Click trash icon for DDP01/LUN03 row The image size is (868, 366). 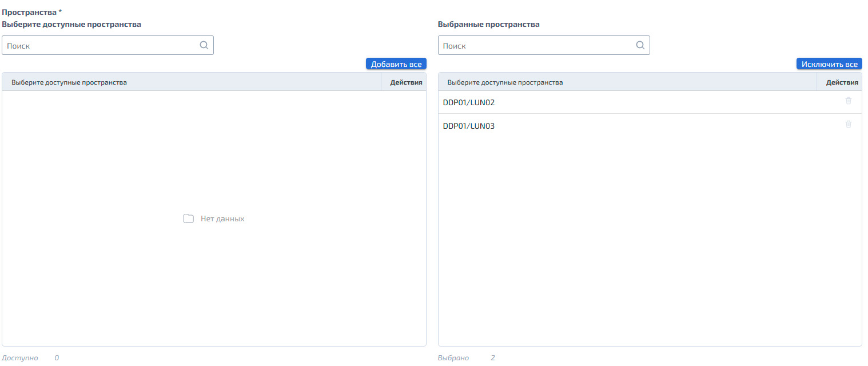(849, 124)
